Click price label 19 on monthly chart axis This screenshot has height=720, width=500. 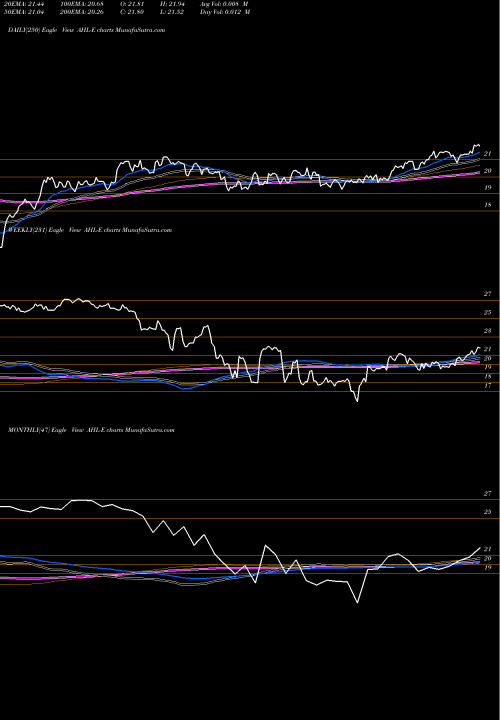pyautogui.click(x=488, y=568)
